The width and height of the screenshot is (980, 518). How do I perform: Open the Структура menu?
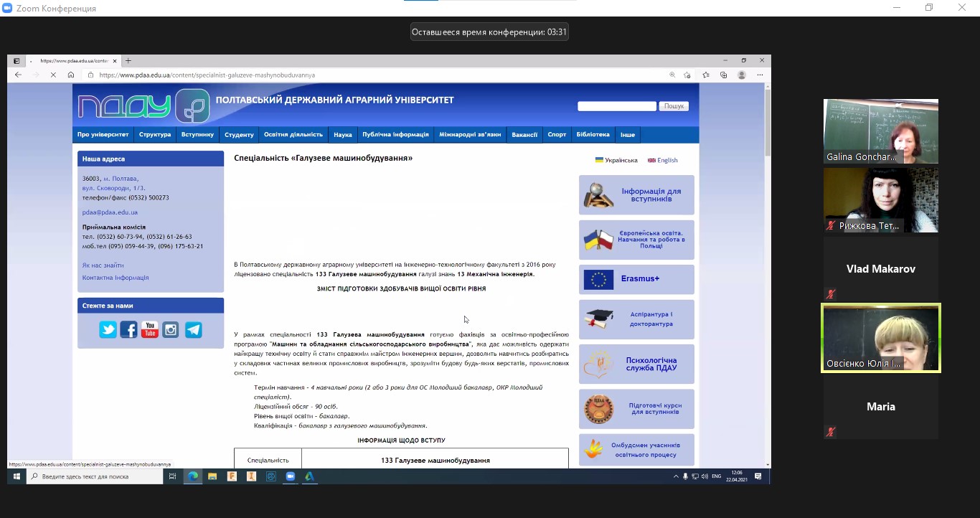tap(155, 135)
